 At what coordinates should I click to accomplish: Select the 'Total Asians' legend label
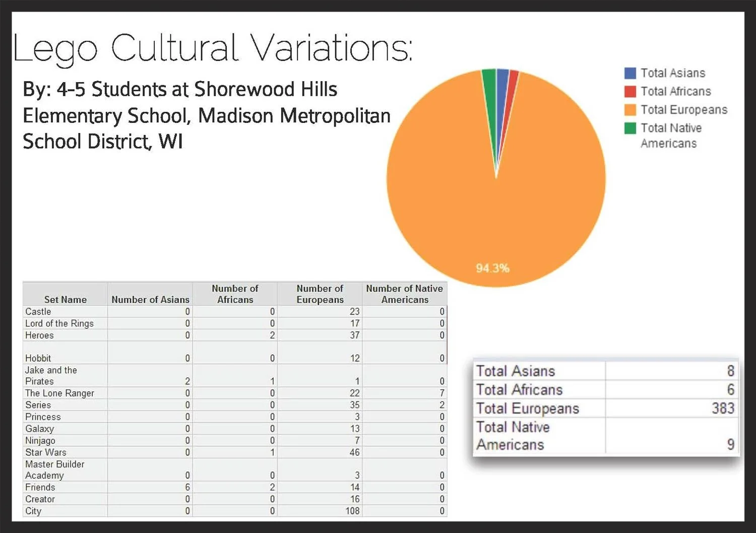pyautogui.click(x=673, y=73)
